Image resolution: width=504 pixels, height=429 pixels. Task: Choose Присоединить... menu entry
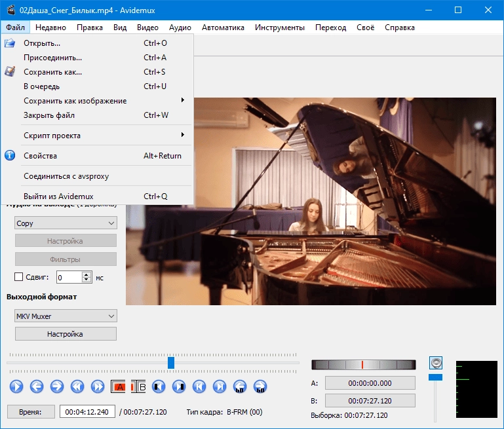(97, 58)
